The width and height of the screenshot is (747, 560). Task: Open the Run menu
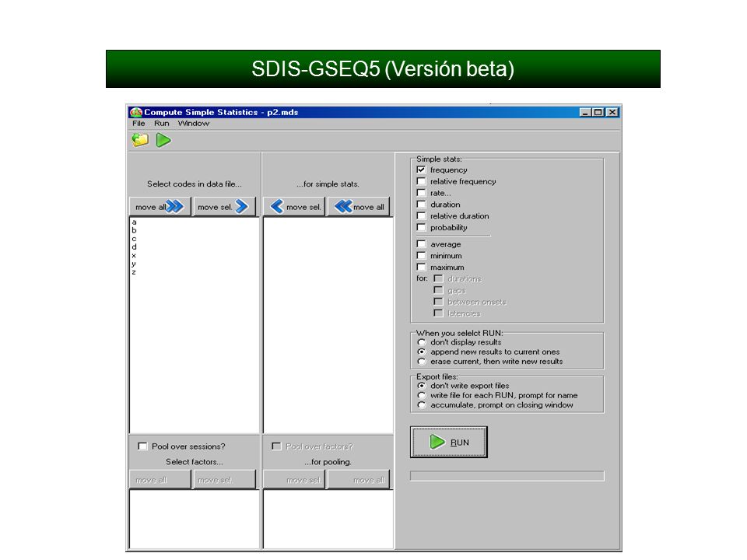tap(162, 124)
